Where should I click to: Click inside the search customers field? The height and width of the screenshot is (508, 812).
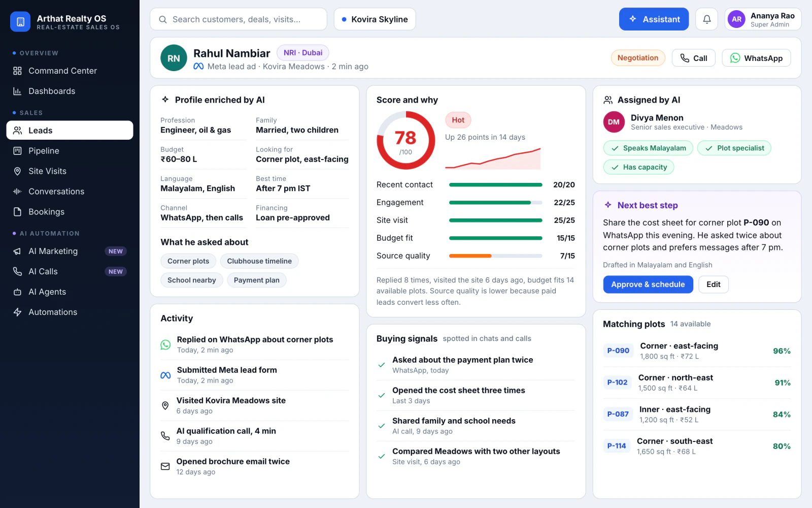[x=239, y=19]
